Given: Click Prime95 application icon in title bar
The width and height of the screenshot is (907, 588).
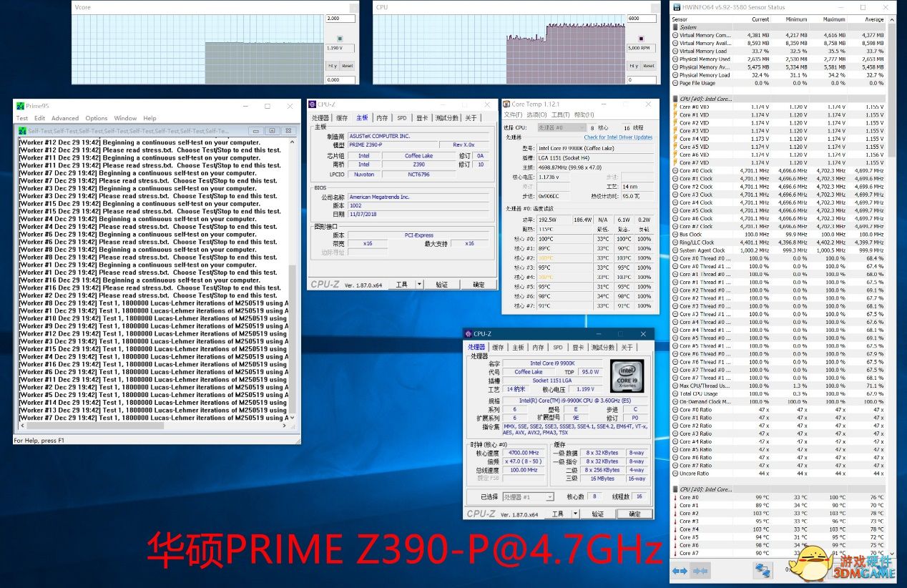Looking at the screenshot, I should pos(20,106).
